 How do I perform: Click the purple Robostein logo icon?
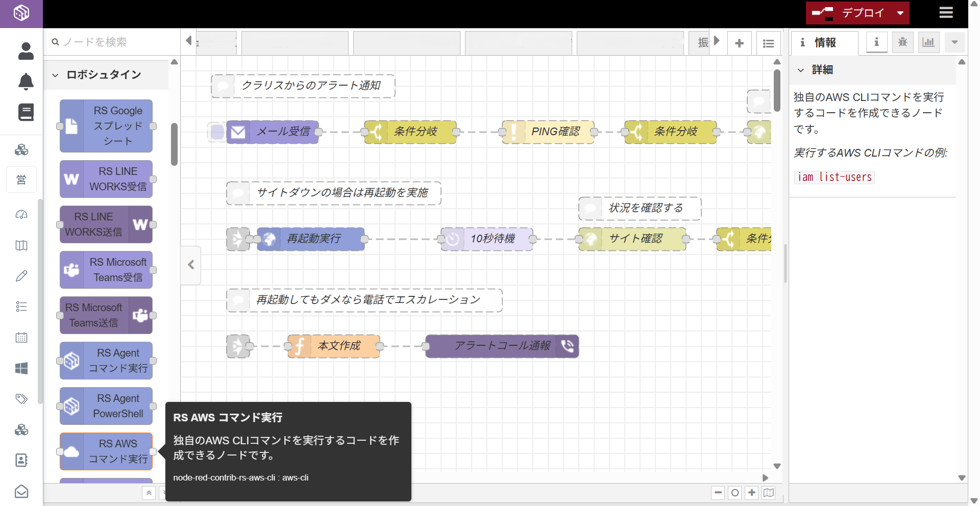click(x=21, y=13)
